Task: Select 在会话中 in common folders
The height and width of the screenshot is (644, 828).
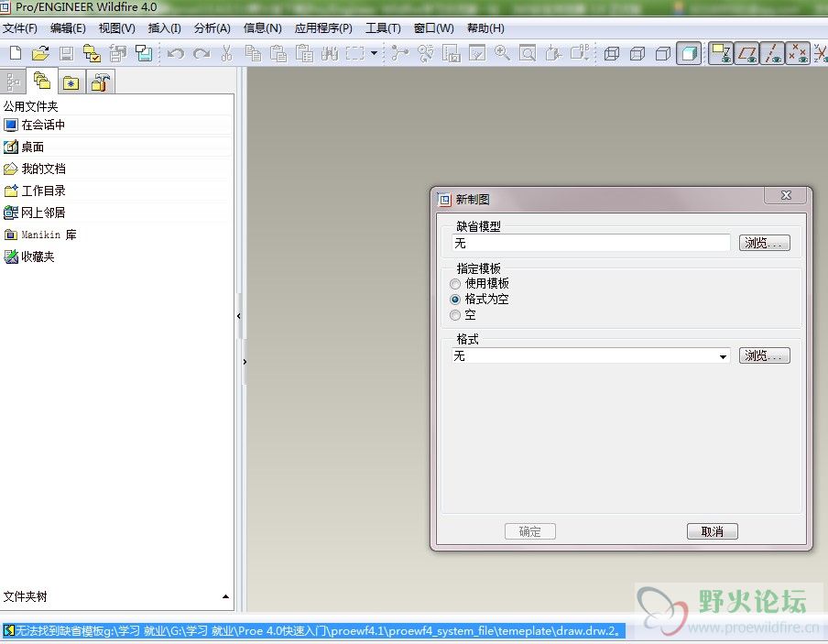Action: click(116, 125)
